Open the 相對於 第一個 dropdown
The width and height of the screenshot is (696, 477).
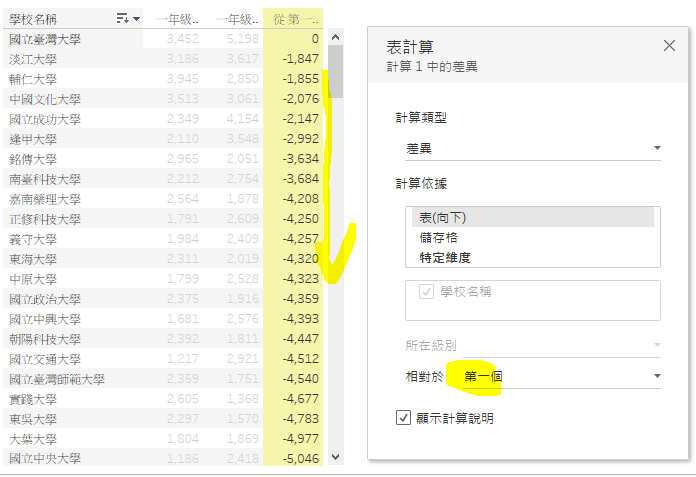pyautogui.click(x=562, y=376)
